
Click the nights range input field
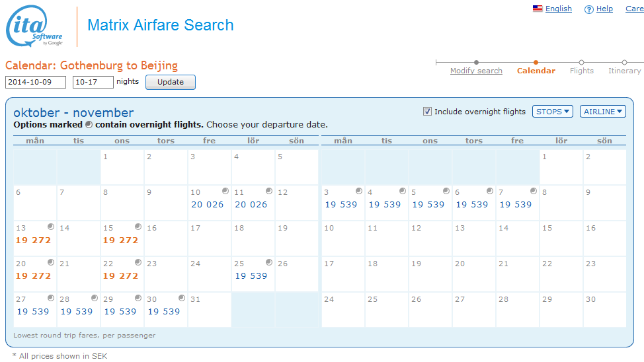coord(93,82)
